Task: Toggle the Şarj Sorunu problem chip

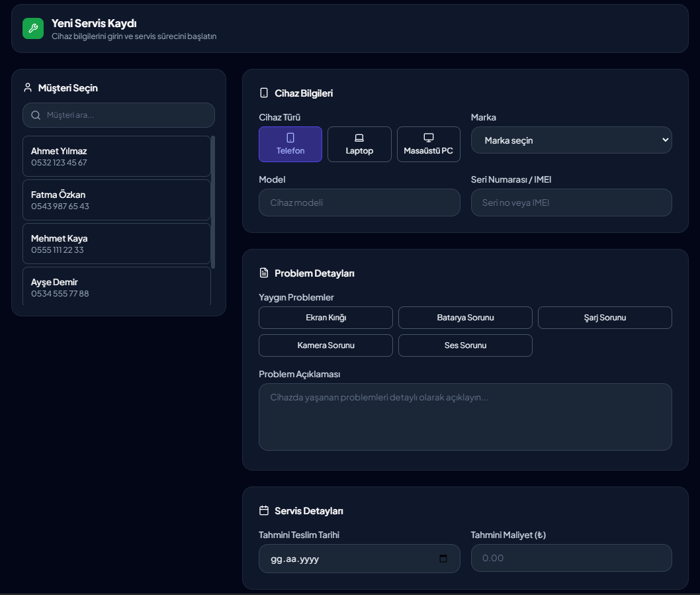Action: 605,318
